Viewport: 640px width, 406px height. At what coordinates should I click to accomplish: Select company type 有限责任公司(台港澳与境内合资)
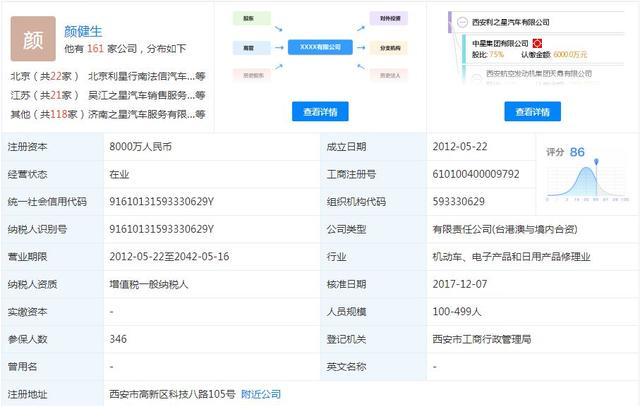(505, 229)
